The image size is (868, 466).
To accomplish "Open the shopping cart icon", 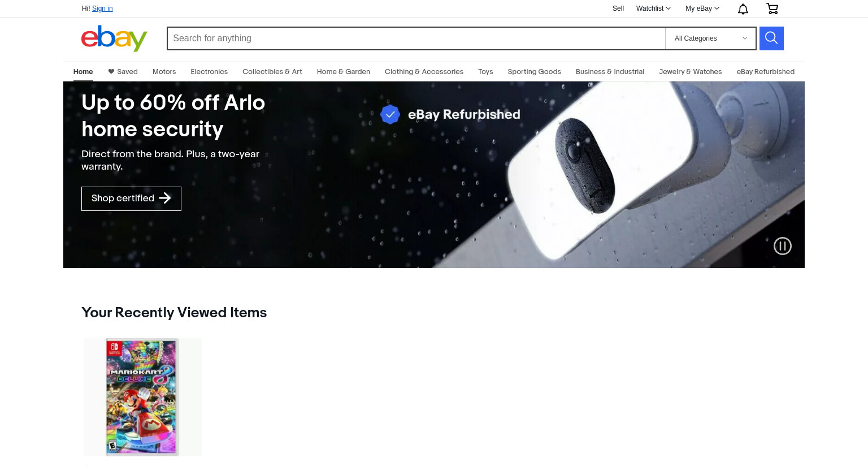I will click(x=772, y=8).
